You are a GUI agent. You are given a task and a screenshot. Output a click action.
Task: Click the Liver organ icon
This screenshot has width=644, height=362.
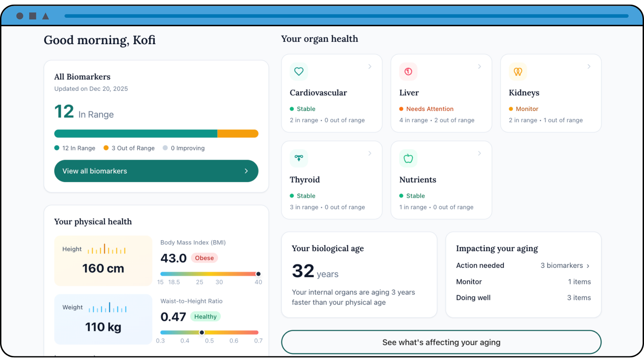point(408,72)
